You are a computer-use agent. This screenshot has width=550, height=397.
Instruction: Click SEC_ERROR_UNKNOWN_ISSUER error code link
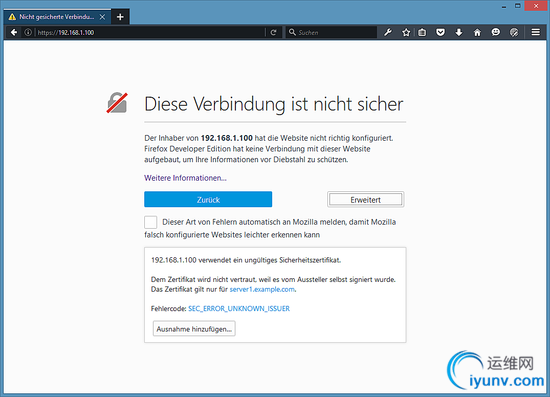pos(239,309)
